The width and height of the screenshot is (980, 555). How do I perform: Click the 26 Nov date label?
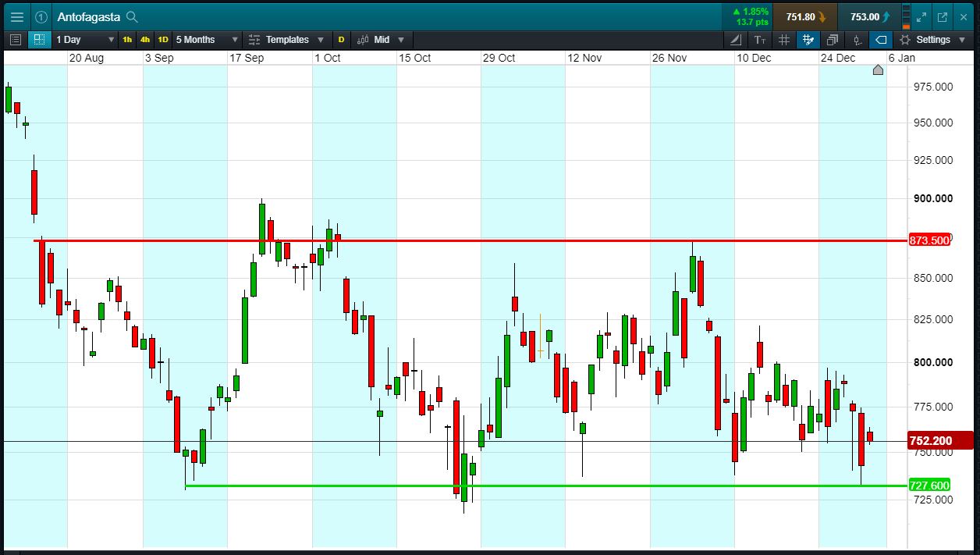pyautogui.click(x=669, y=58)
